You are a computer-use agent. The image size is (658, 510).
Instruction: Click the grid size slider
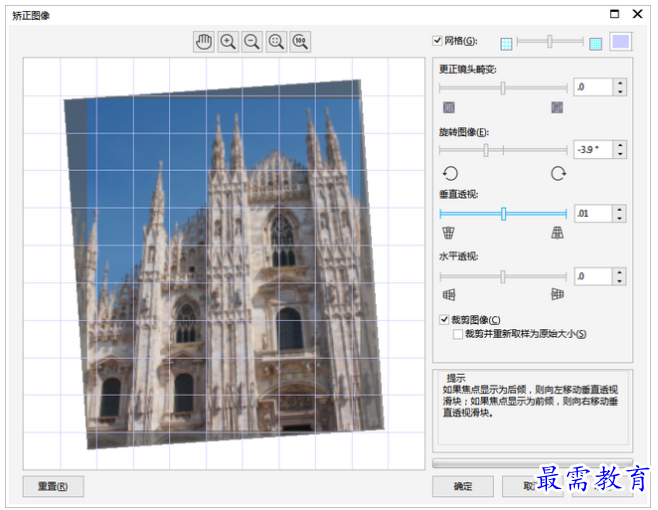[550, 41]
